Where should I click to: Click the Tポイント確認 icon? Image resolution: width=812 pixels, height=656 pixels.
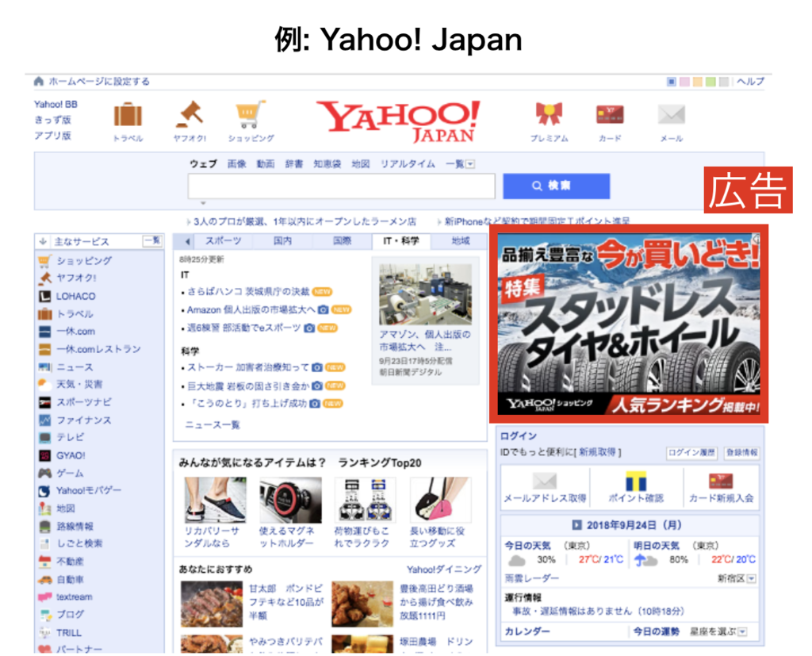635,481
